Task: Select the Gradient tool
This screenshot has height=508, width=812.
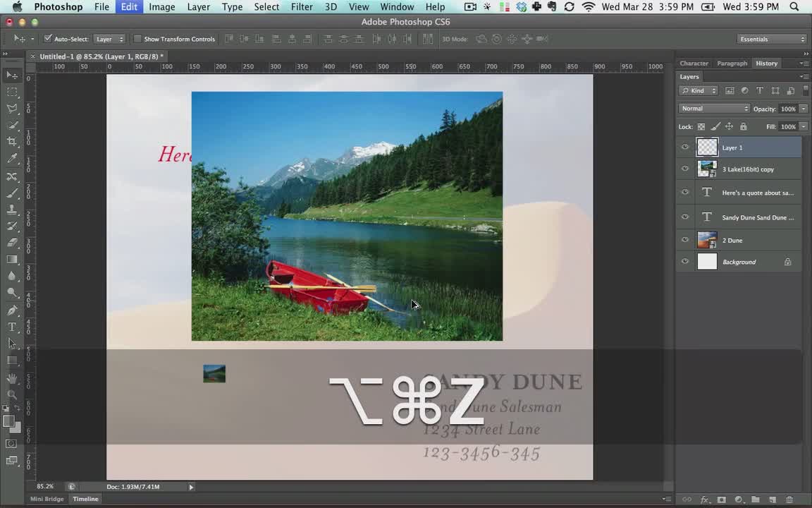Action: [12, 259]
